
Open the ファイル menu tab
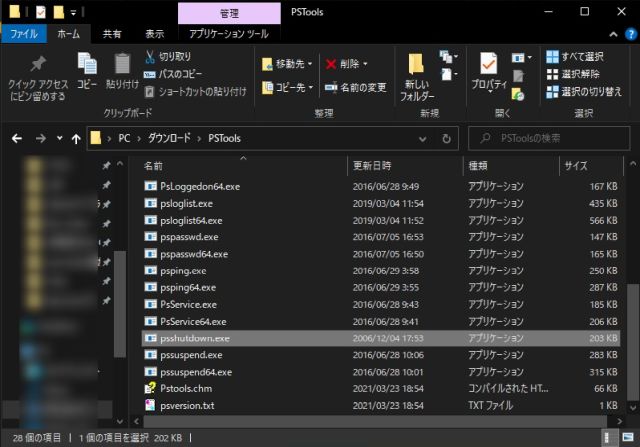pyautogui.click(x=24, y=34)
